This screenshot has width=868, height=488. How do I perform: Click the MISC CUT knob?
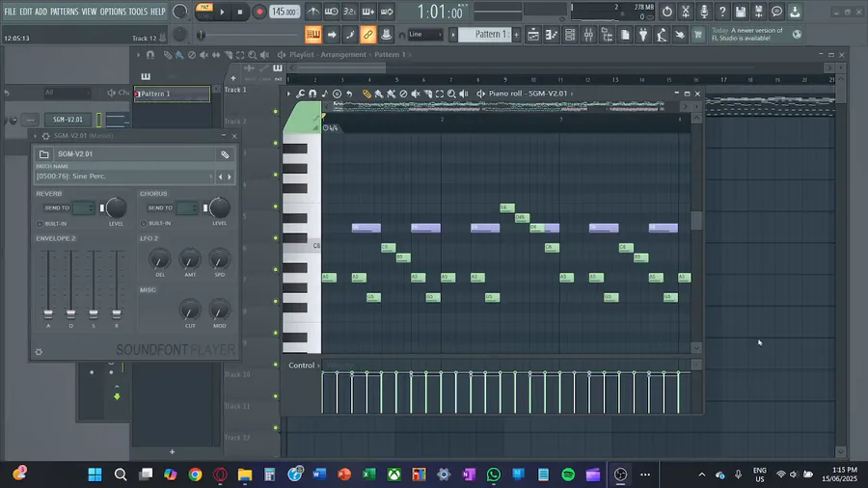[190, 311]
